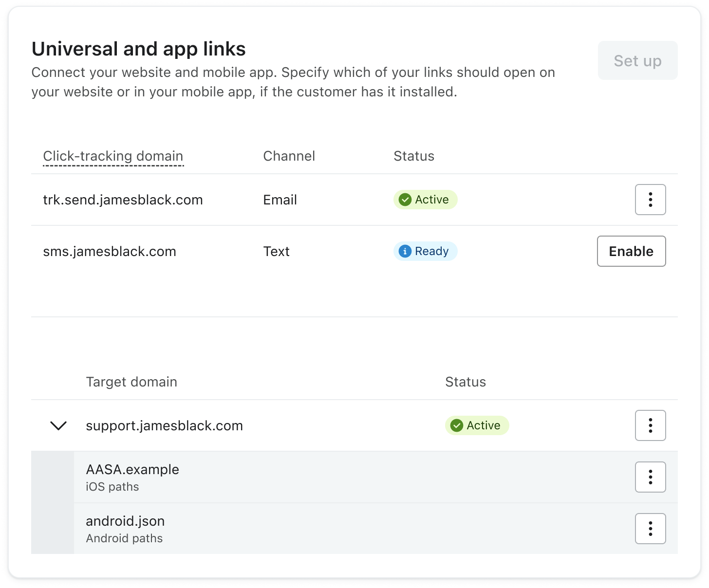Click the Target domain column header
Viewport: 709px width, 588px height.
coord(131,382)
